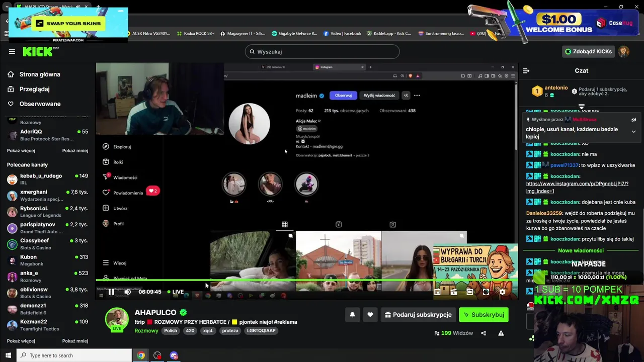Select the proteza tag
This screenshot has width=644, height=362.
(x=230, y=331)
